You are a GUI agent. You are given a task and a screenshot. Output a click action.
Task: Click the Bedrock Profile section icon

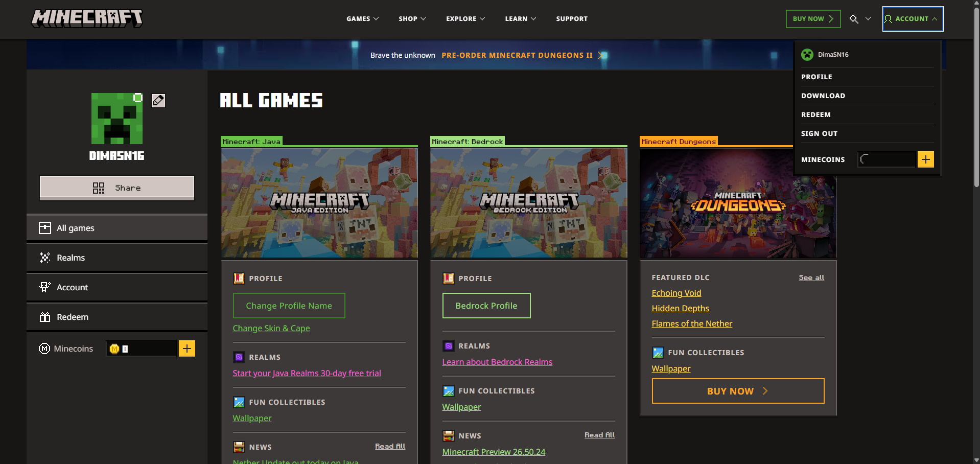(448, 279)
